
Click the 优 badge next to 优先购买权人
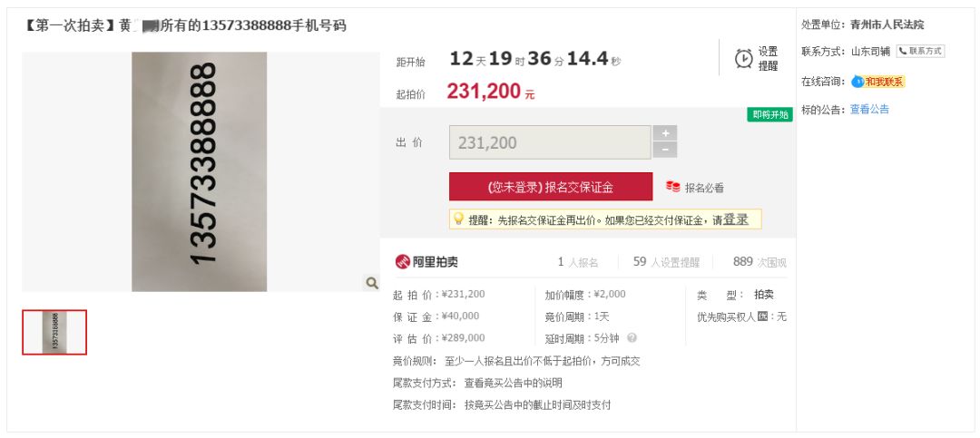pyautogui.click(x=763, y=316)
